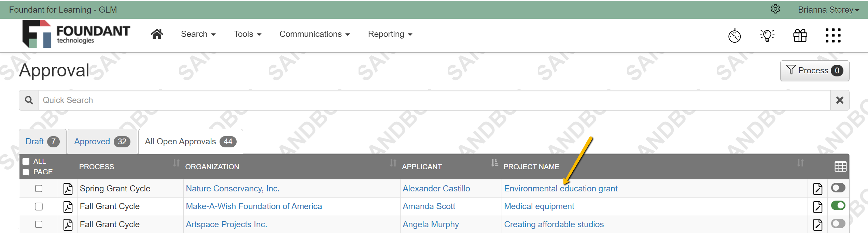Click the lightbulb ideas icon
The height and width of the screenshot is (233, 868).
(x=767, y=35)
